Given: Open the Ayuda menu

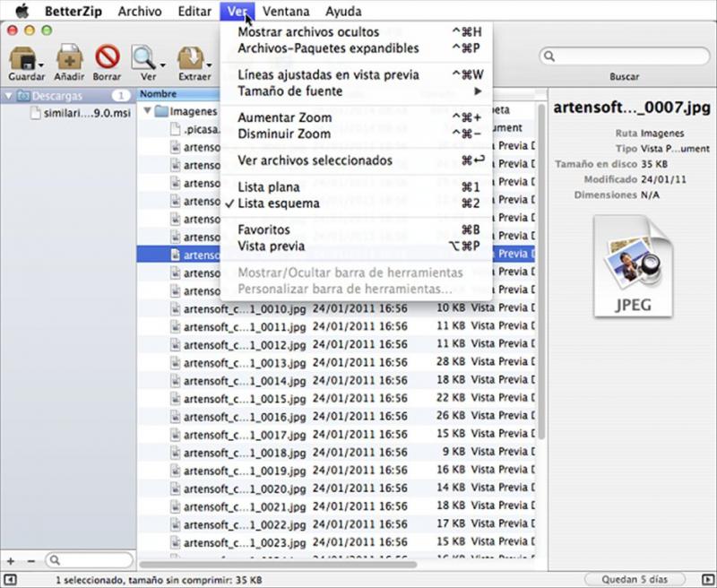Looking at the screenshot, I should pyautogui.click(x=343, y=11).
